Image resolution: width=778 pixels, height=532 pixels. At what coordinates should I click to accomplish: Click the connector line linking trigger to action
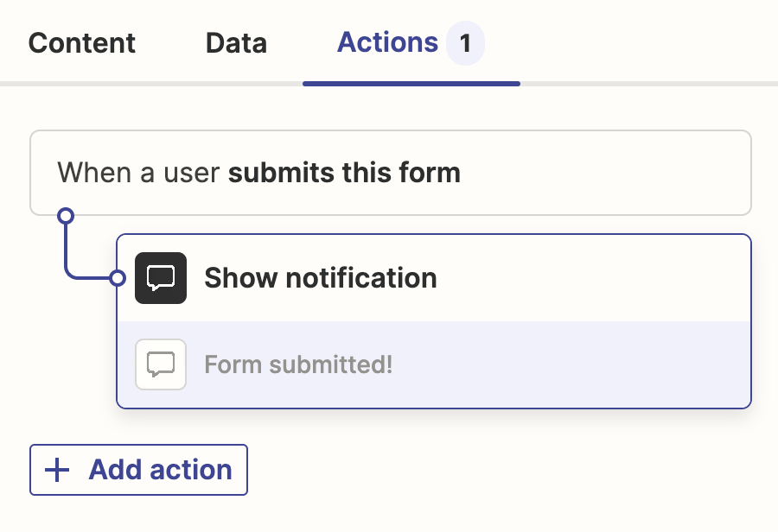(67, 250)
